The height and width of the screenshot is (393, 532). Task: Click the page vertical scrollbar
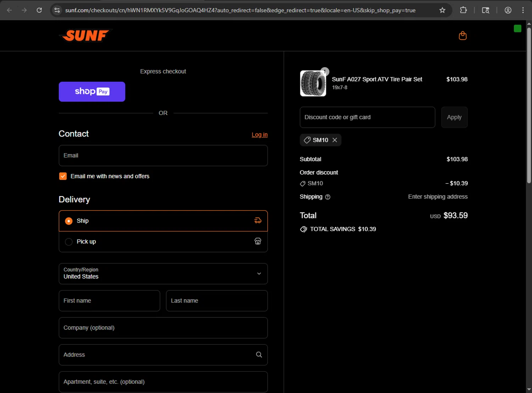529,105
